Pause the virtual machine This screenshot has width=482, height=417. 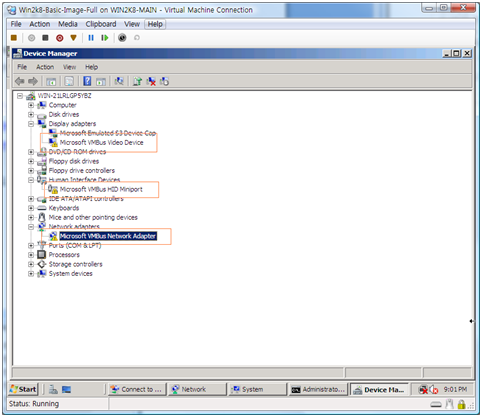pos(91,38)
